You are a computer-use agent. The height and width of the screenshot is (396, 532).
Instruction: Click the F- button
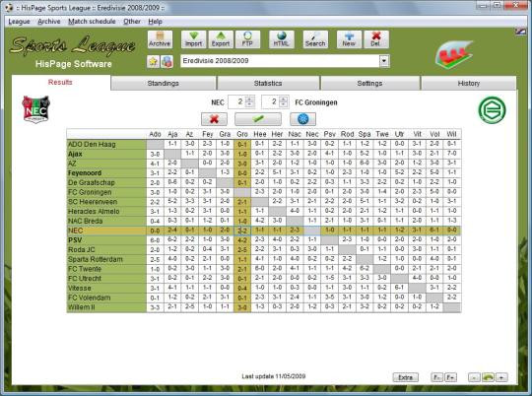tap(437, 377)
